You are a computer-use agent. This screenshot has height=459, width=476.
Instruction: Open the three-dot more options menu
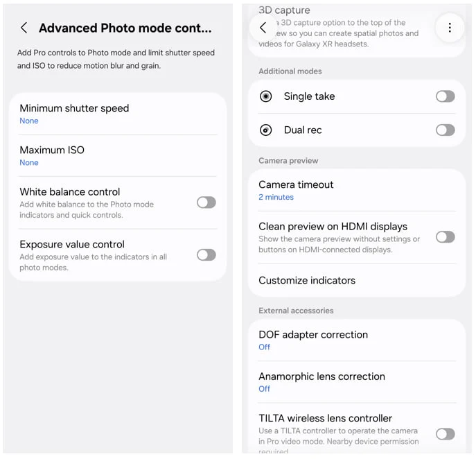[x=450, y=28]
